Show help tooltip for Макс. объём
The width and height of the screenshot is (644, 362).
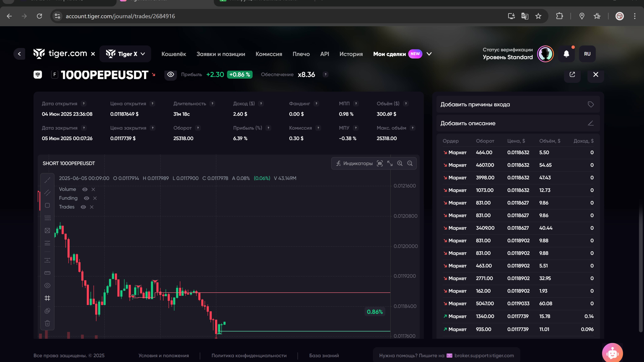pyautogui.click(x=412, y=128)
